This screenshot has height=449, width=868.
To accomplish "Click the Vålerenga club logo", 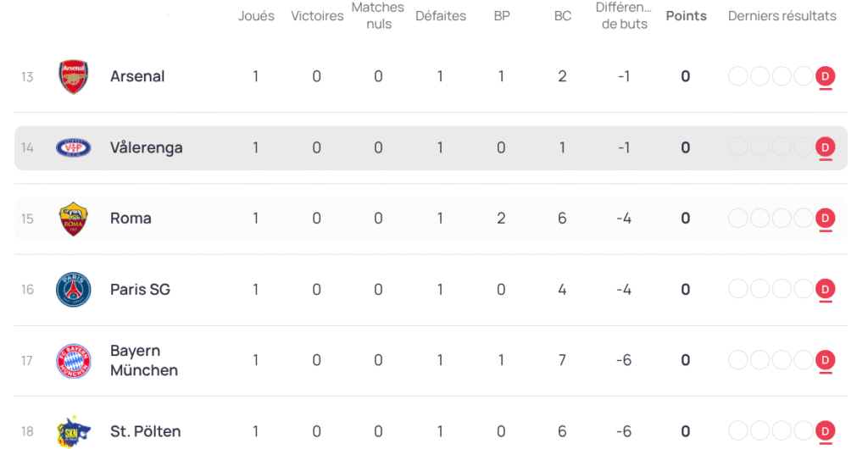I will point(73,148).
